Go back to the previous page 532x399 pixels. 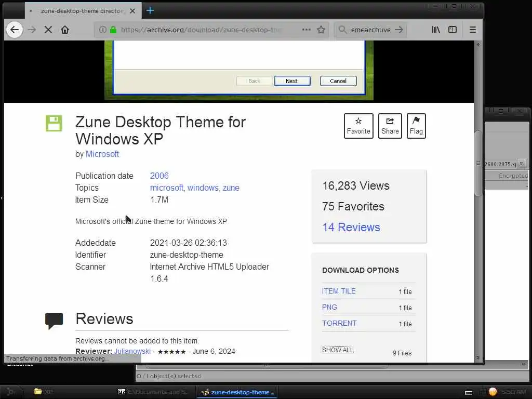pyautogui.click(x=14, y=30)
